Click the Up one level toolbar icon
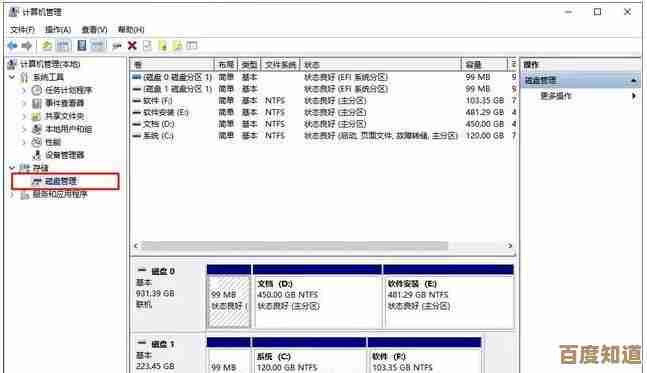Image resolution: width=647 pixels, height=373 pixels. tap(47, 45)
